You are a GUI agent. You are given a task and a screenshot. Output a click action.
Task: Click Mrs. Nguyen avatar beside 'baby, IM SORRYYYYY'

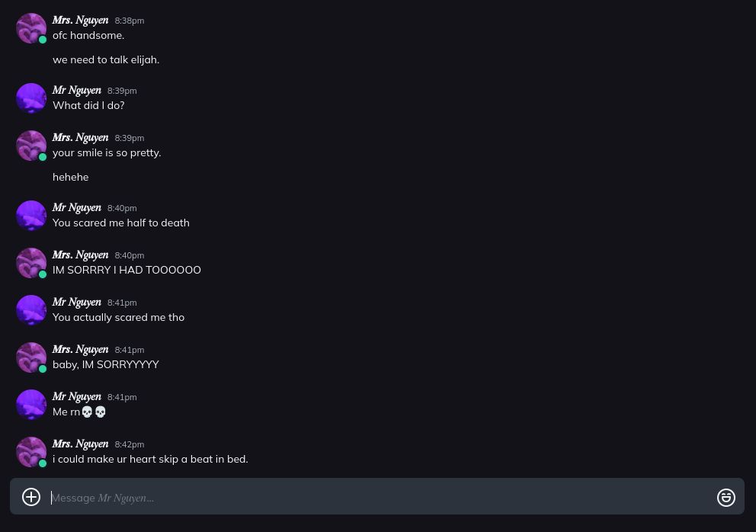pos(31,357)
